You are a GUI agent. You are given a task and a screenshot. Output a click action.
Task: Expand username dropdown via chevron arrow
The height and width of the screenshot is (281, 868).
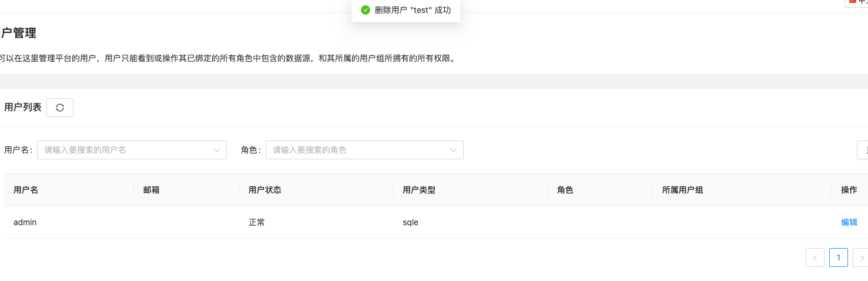point(217,150)
